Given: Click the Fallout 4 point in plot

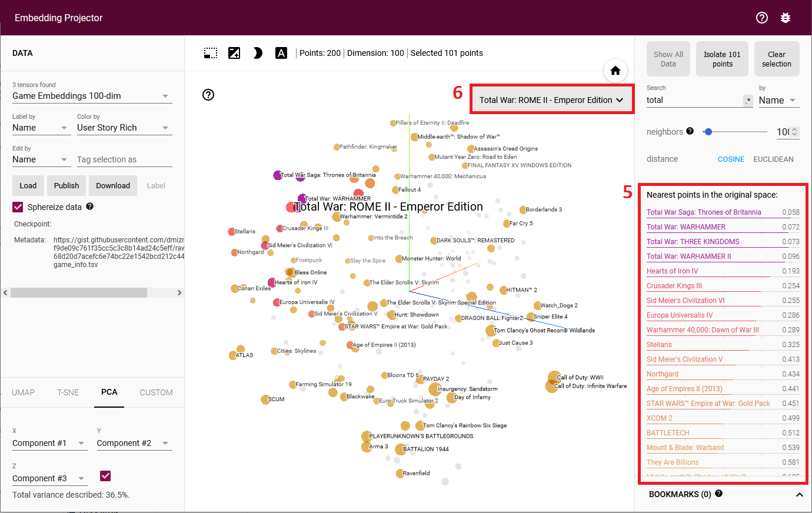Looking at the screenshot, I should (395, 190).
